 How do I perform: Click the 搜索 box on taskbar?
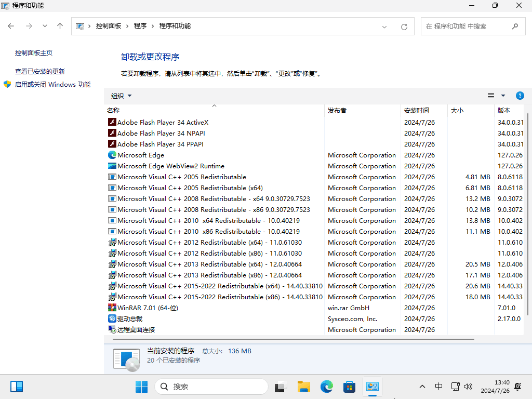tap(212, 386)
